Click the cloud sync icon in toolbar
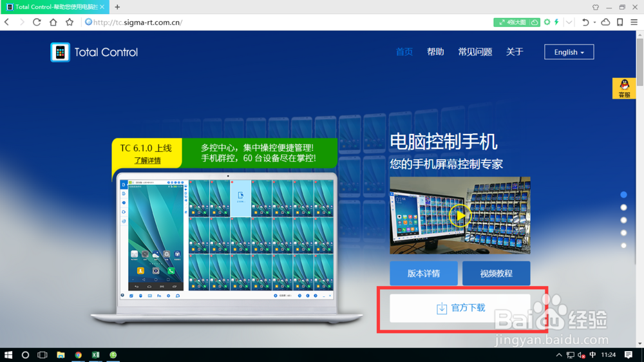 (605, 22)
